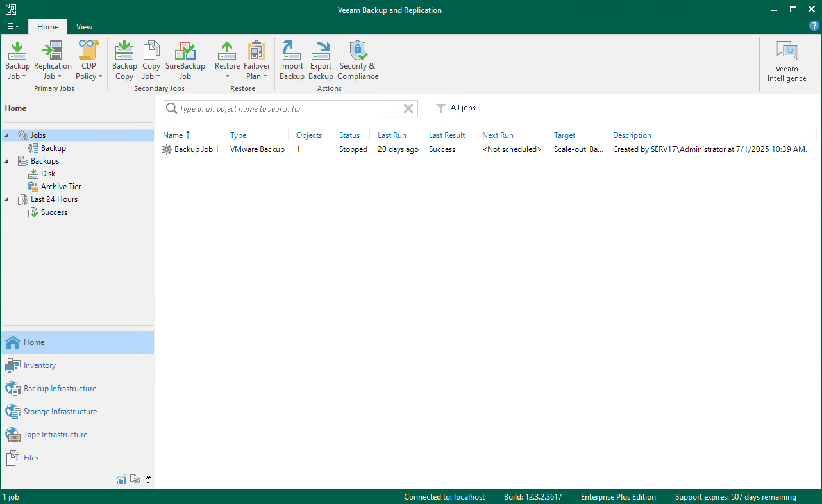Open the Storage Infrastructure view
822x504 pixels.
tap(78, 412)
